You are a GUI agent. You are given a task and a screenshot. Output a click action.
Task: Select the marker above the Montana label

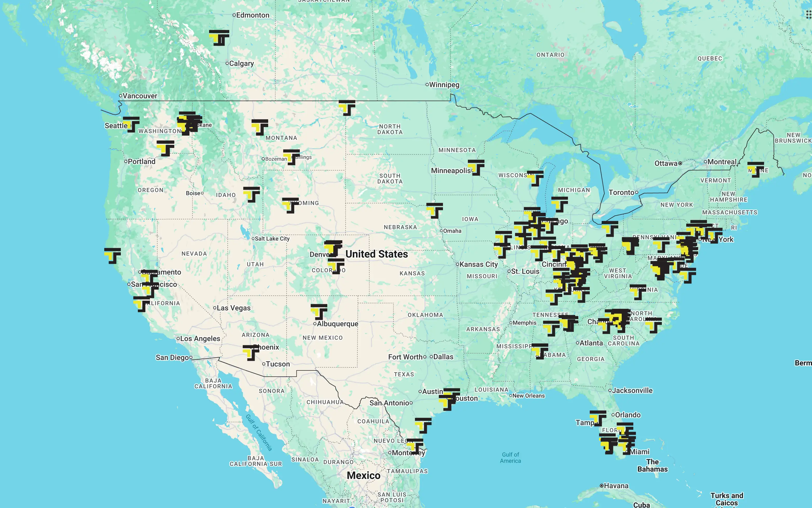260,127
